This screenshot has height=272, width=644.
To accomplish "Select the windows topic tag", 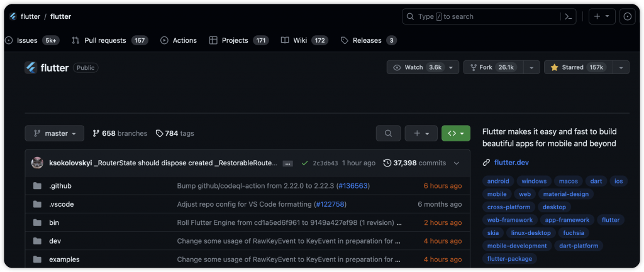I will tap(534, 181).
